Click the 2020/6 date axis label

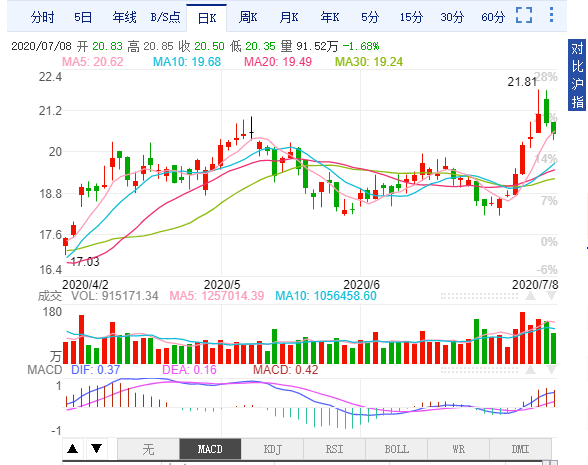click(x=362, y=285)
